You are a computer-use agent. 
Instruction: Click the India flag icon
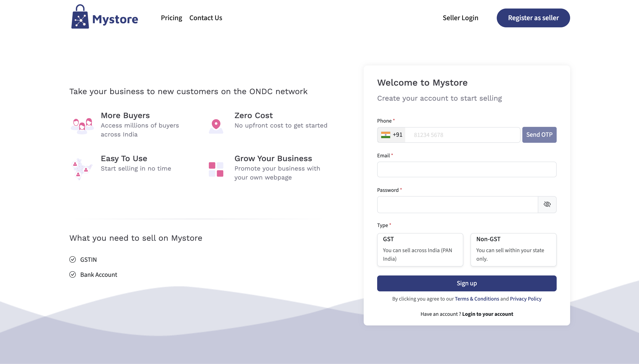[385, 135]
